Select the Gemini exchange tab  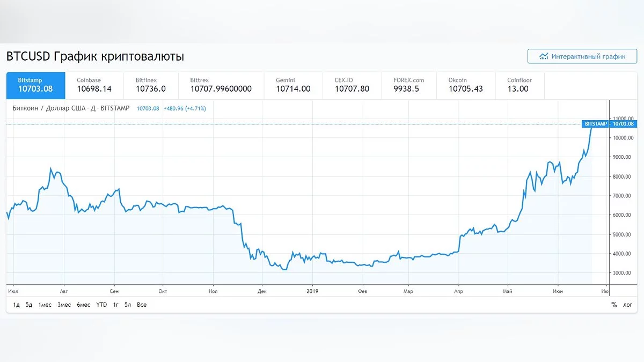(x=293, y=85)
